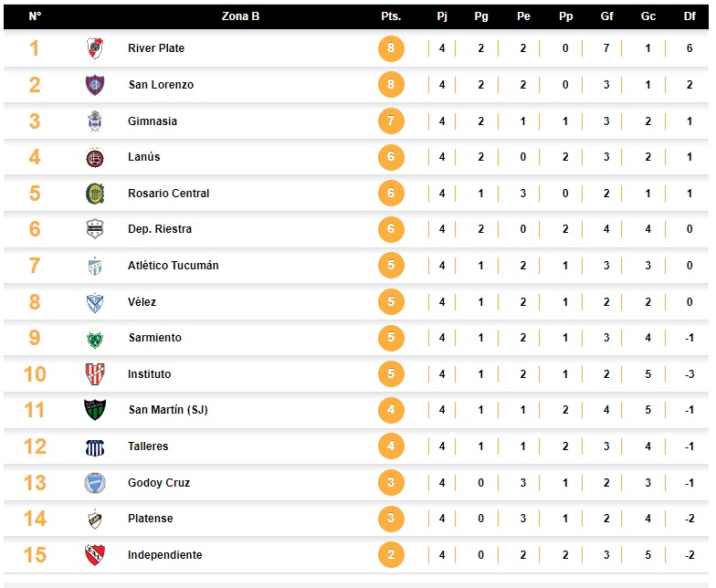Open the Atlético Tucumán team name
This screenshot has width=716, height=588.
(x=174, y=265)
